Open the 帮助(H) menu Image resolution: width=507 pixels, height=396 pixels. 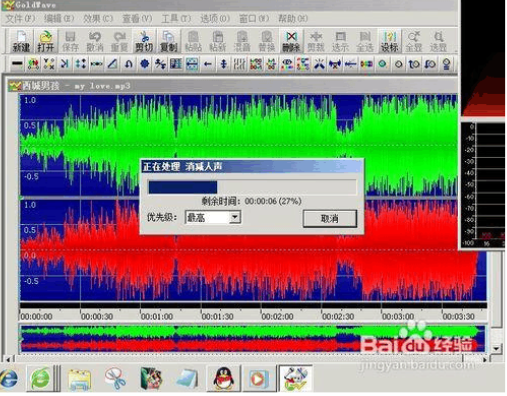click(x=293, y=19)
